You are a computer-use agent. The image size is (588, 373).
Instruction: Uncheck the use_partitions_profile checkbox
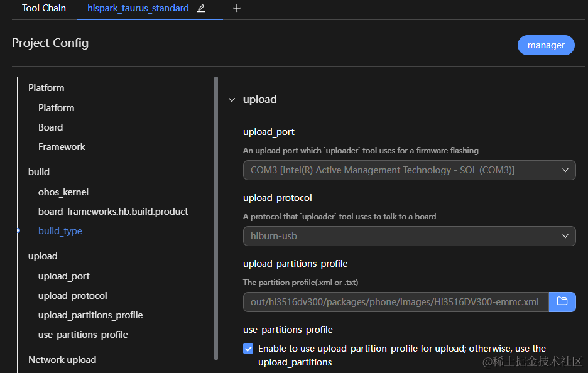[248, 349]
